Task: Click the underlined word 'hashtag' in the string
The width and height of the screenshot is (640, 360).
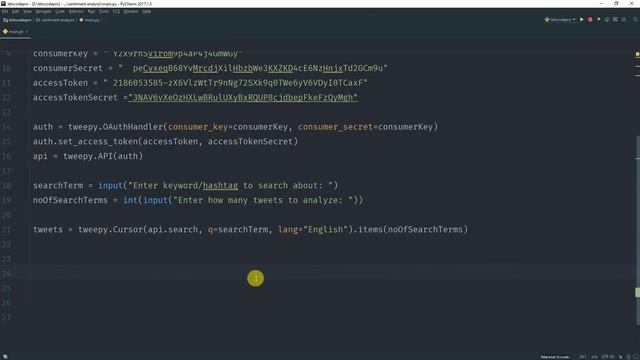Action: pos(220,186)
